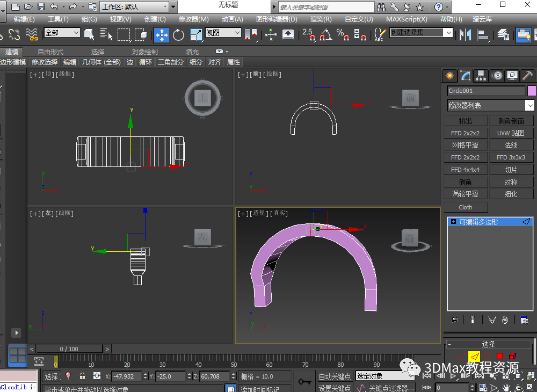Open the 修改器列表 modifier list dropdown
The height and width of the screenshot is (392, 537).
coord(490,105)
